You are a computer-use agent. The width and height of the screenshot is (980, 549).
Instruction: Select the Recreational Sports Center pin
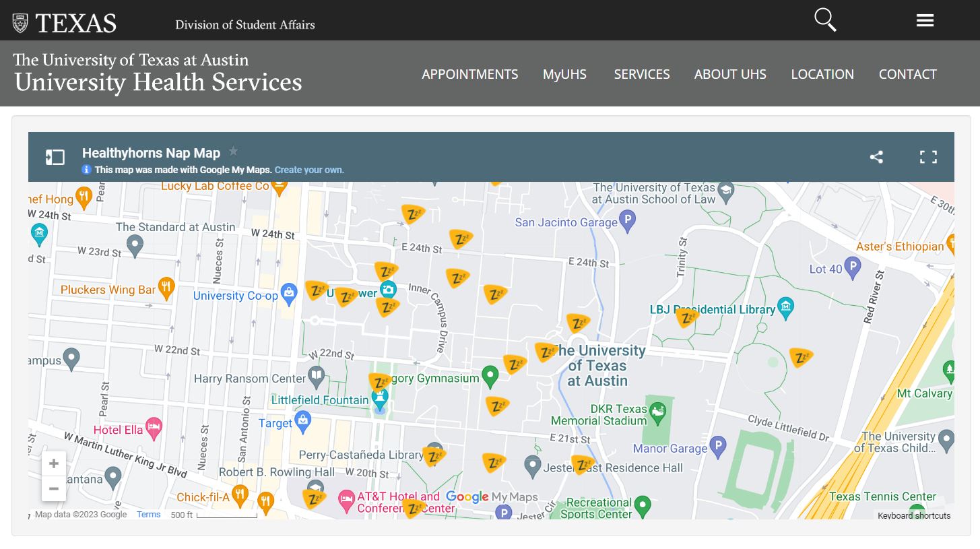tap(643, 505)
